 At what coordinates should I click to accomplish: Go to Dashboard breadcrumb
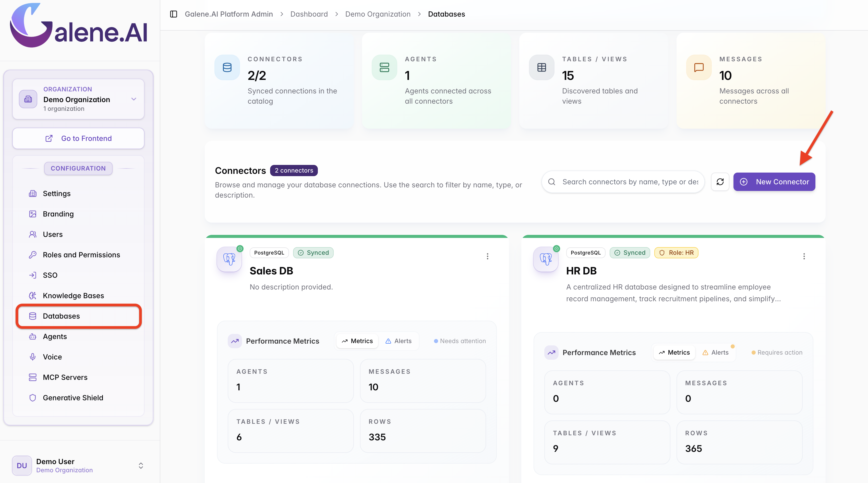(309, 14)
